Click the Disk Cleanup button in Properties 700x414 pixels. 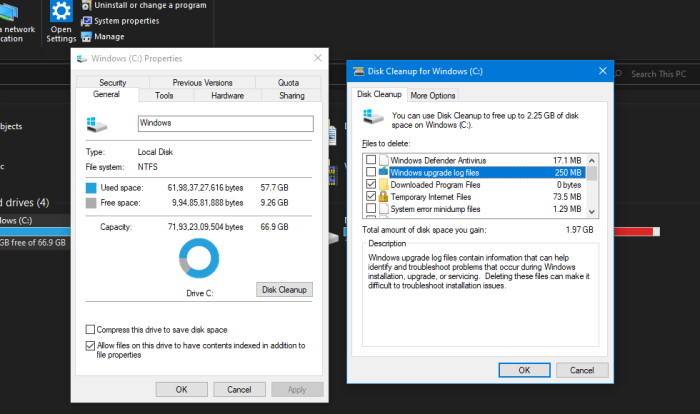[x=284, y=290]
